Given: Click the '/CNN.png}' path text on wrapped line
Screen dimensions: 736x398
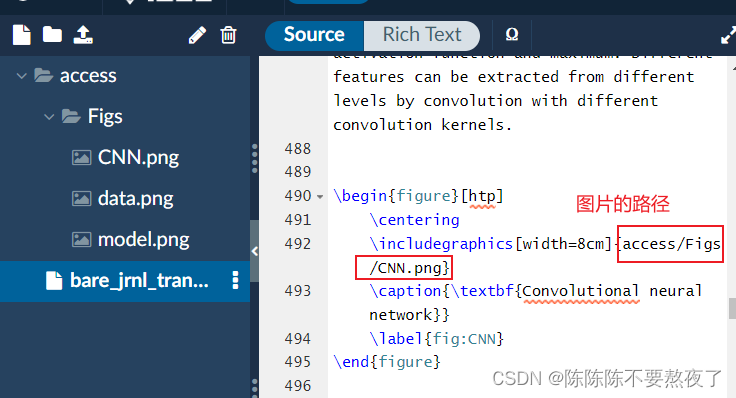Looking at the screenshot, I should coord(409,268).
